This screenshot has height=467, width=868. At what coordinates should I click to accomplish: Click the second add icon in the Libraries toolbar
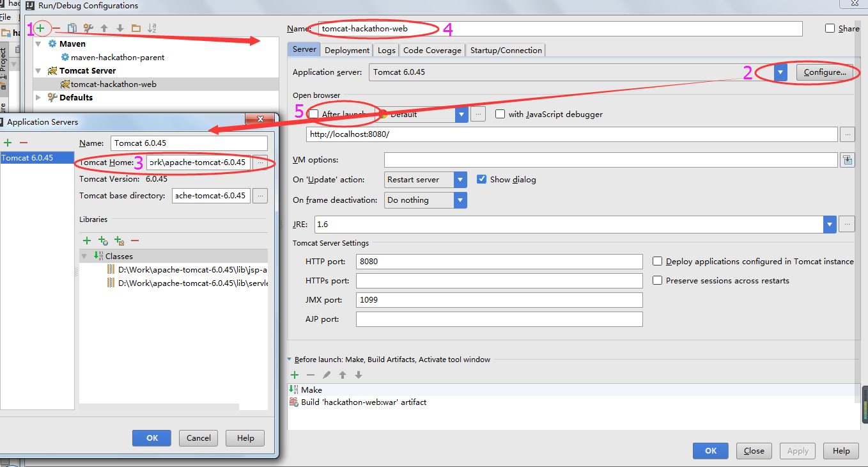103,241
